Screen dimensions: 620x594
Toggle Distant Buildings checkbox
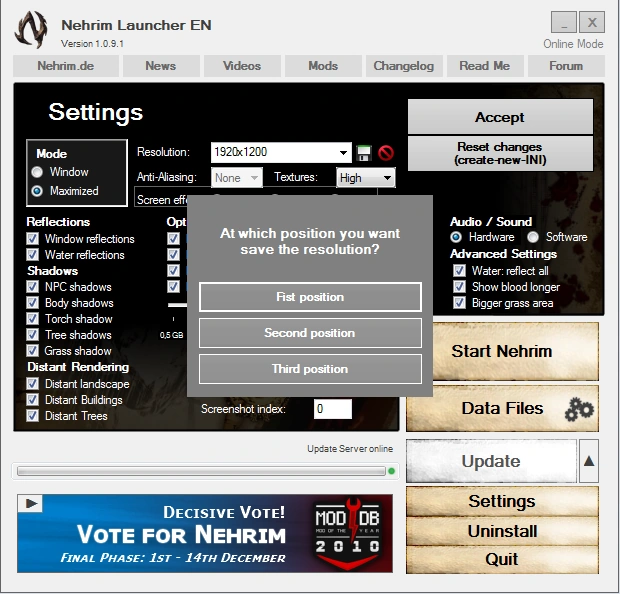(32, 400)
